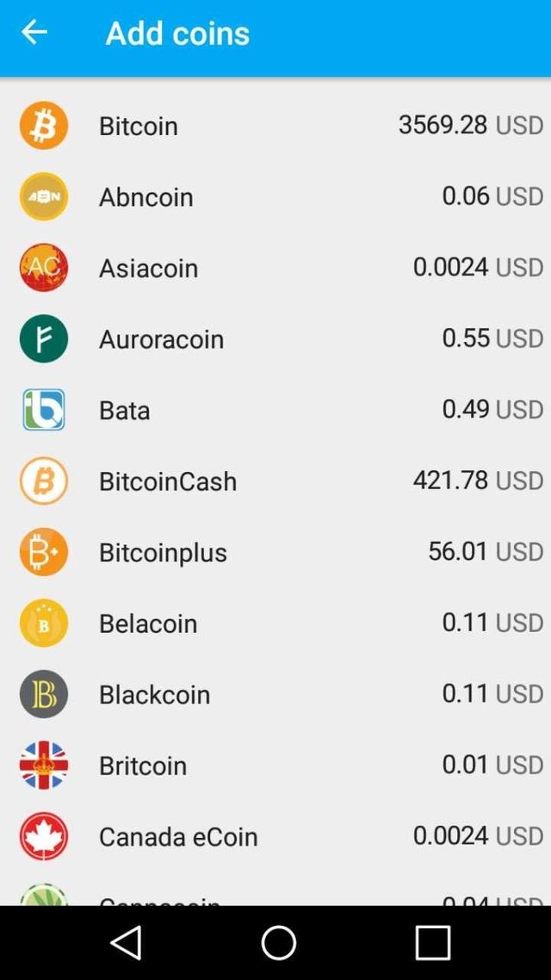Tap the Canada eCoin maple leaf icon
Screen dimensions: 551x980
[x=44, y=836]
